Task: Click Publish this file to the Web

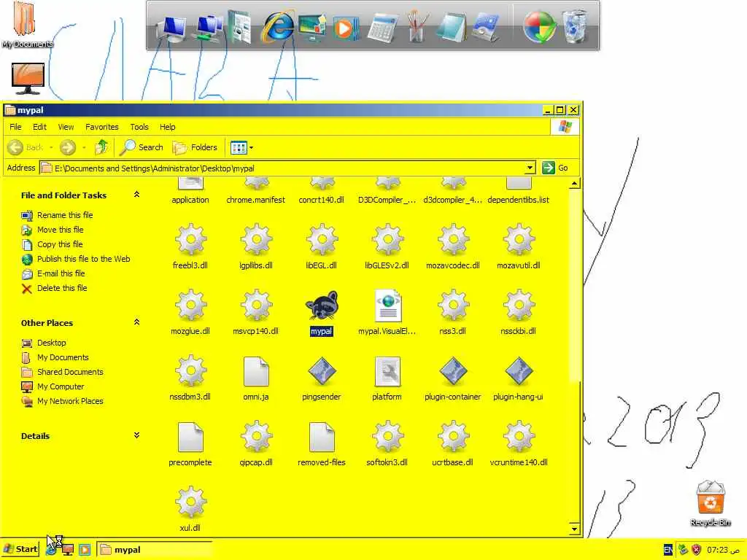Action: [x=83, y=259]
